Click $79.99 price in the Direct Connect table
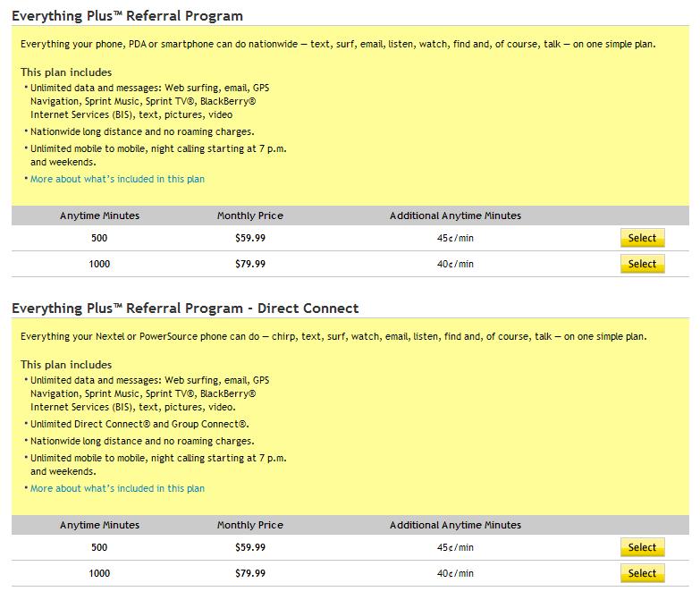Screen dimensions: 700x600 click(250, 573)
